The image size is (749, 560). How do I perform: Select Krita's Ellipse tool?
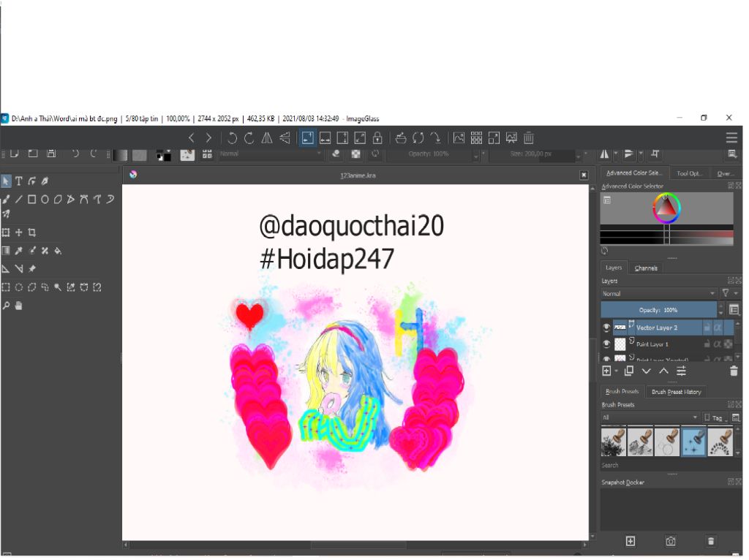pyautogui.click(x=45, y=200)
